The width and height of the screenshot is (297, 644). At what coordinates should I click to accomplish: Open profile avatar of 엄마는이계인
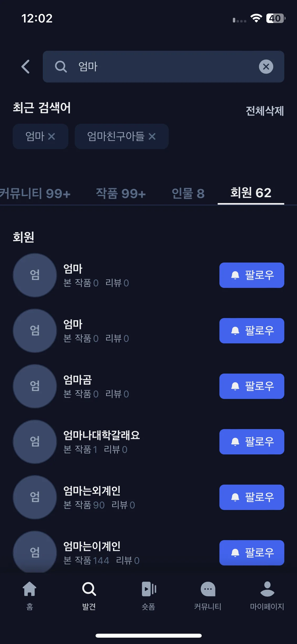click(35, 552)
